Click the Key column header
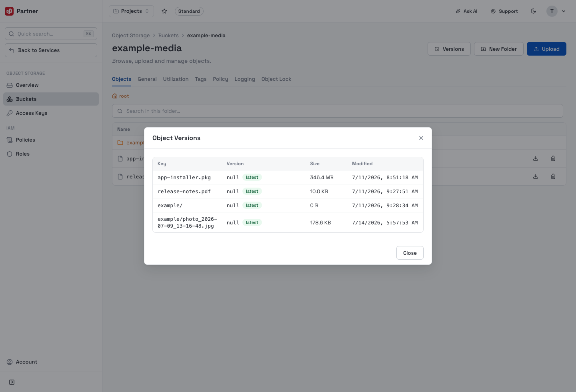 [162, 164]
